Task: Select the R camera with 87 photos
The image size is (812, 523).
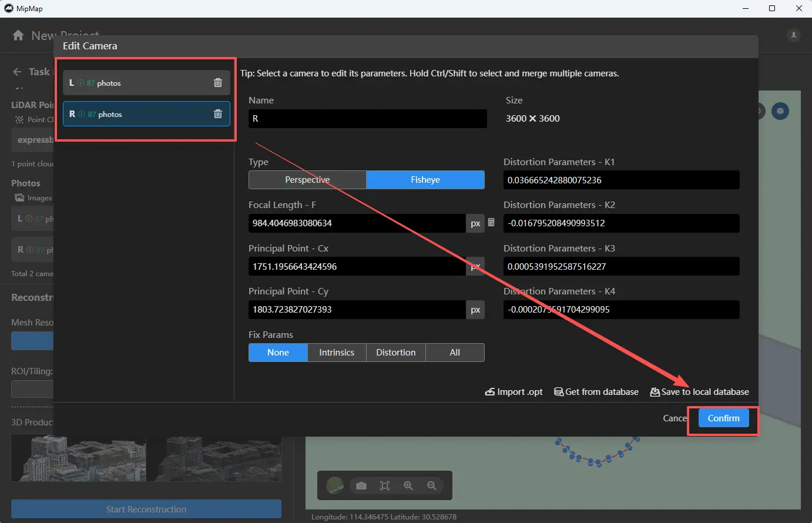Action: coord(135,114)
